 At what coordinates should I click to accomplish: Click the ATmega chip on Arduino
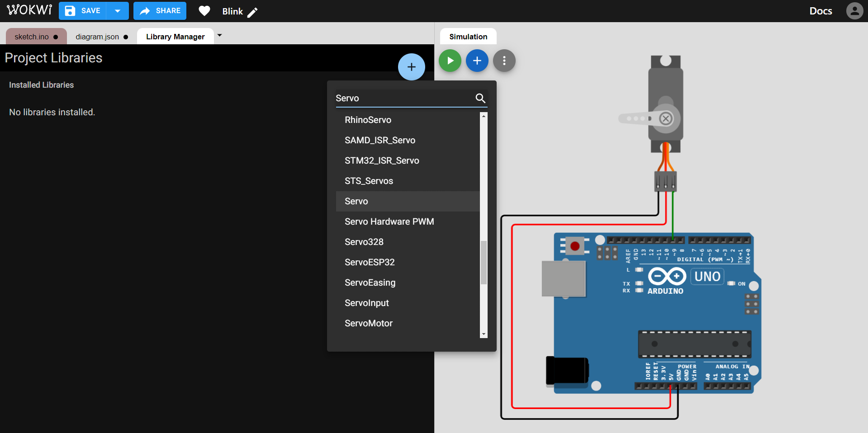pos(695,344)
